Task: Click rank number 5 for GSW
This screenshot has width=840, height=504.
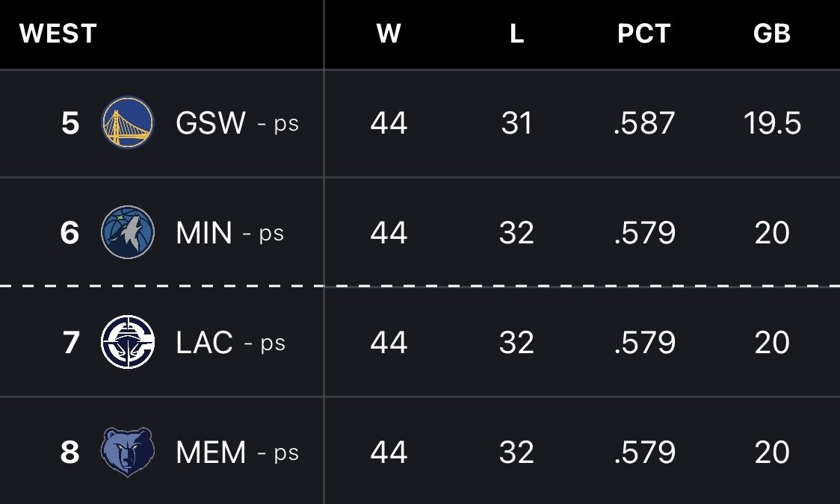Action: click(x=70, y=123)
